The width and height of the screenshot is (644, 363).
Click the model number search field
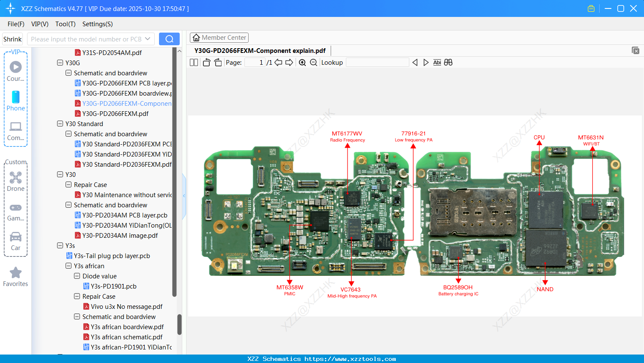click(x=87, y=38)
